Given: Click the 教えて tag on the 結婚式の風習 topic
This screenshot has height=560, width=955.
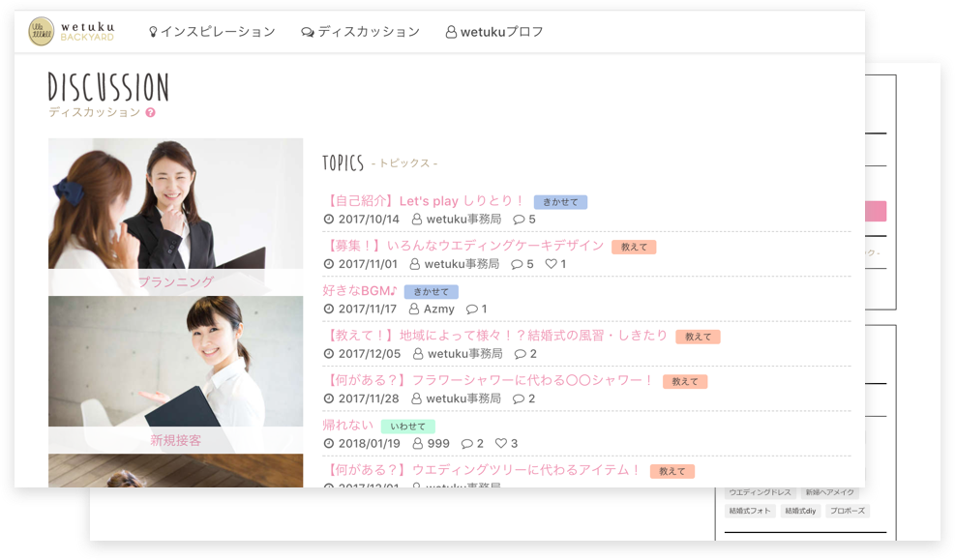Looking at the screenshot, I should click(698, 337).
